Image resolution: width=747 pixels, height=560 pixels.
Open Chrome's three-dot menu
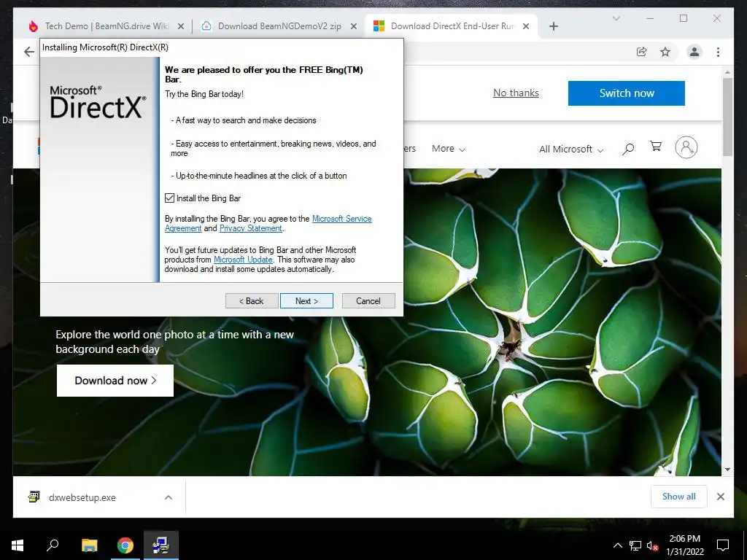[x=718, y=52]
